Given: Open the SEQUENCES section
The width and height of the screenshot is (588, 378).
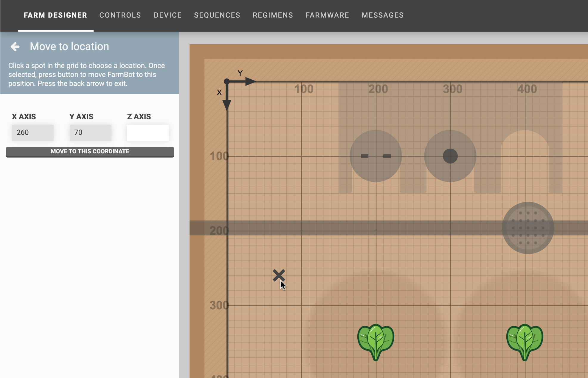Looking at the screenshot, I should tap(217, 15).
